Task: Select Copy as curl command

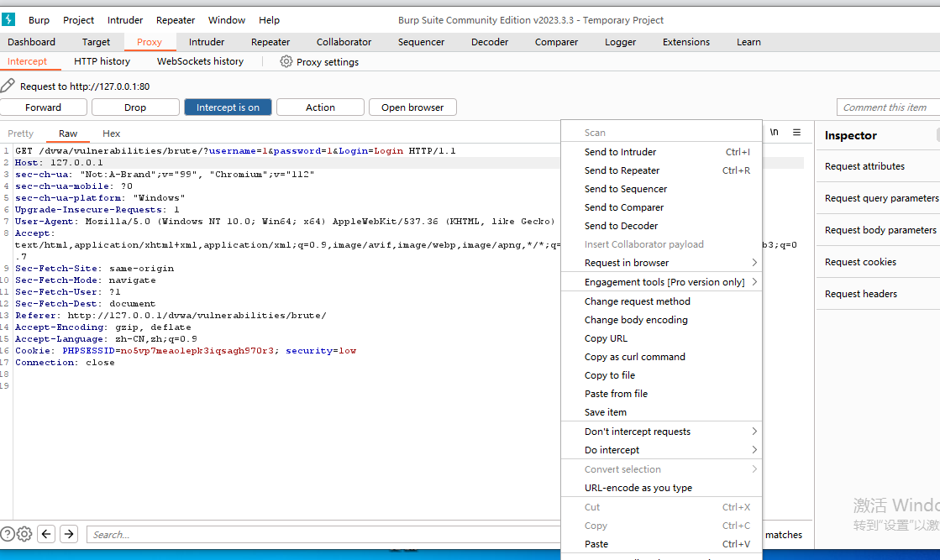Action: coord(661,357)
